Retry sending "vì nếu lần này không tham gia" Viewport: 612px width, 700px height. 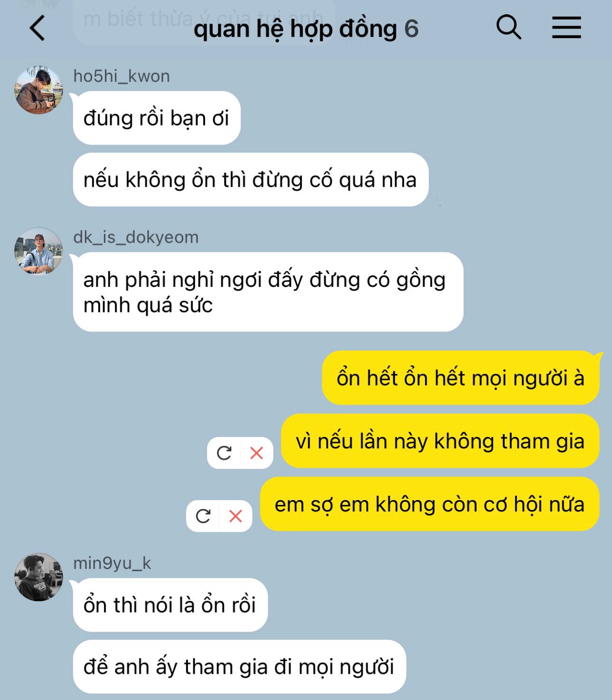click(x=224, y=453)
